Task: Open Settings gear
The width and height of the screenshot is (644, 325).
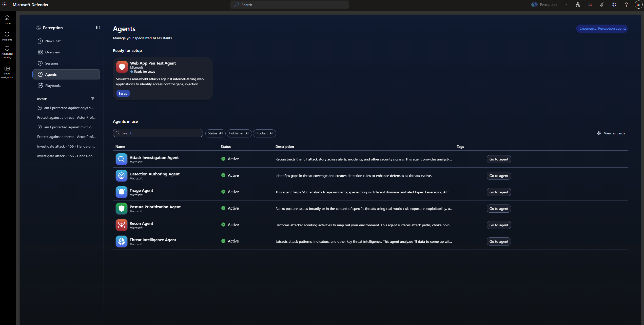Action: click(614, 5)
